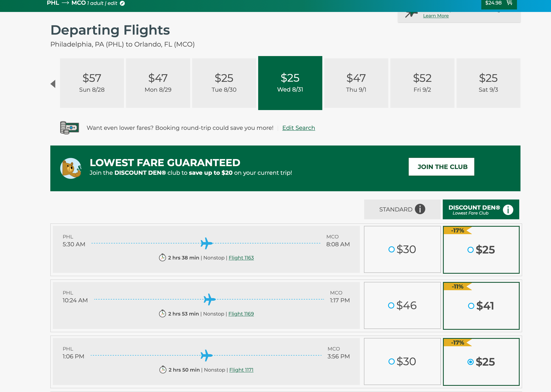The height and width of the screenshot is (392, 551).
Task: Click the Discount Den bear mascot icon
Action: coord(71,168)
